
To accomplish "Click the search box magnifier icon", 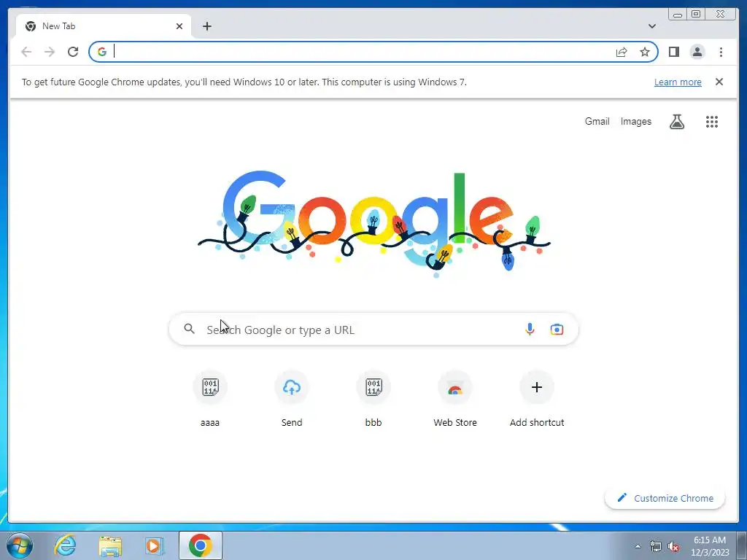I will [x=189, y=329].
